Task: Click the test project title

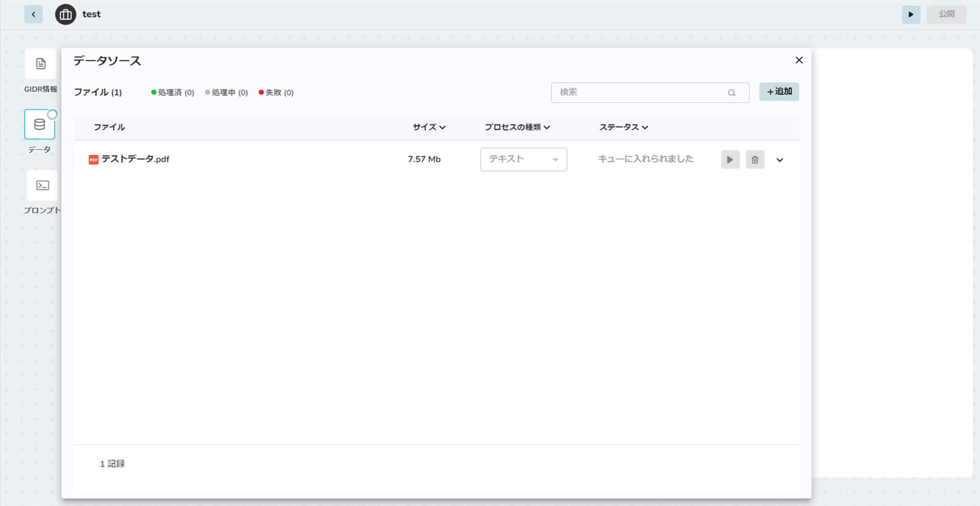Action: tap(91, 14)
